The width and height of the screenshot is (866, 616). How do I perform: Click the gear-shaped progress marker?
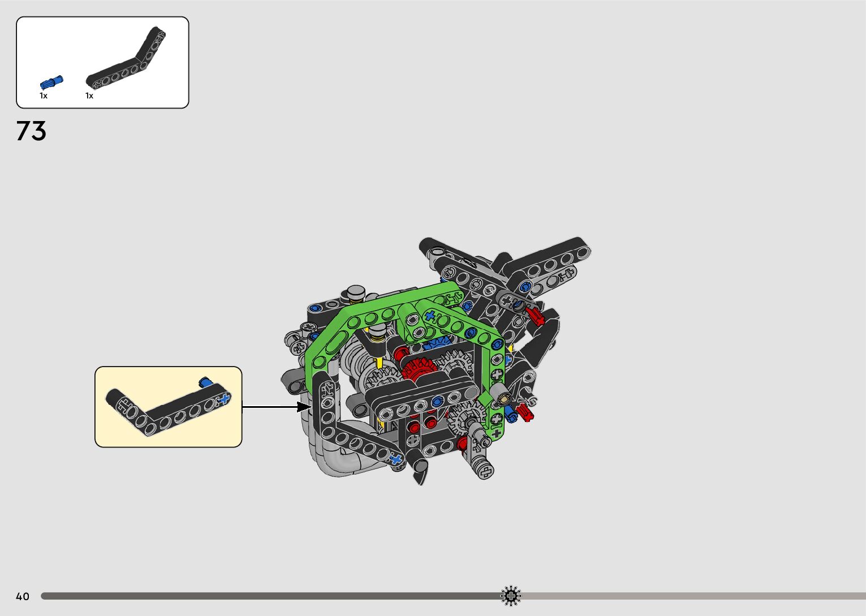tap(511, 596)
